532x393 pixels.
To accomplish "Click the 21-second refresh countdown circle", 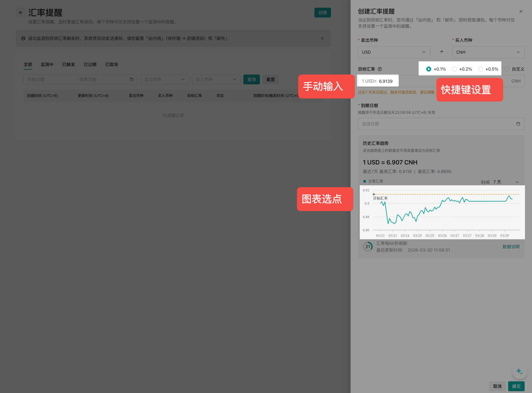I will [x=368, y=247].
